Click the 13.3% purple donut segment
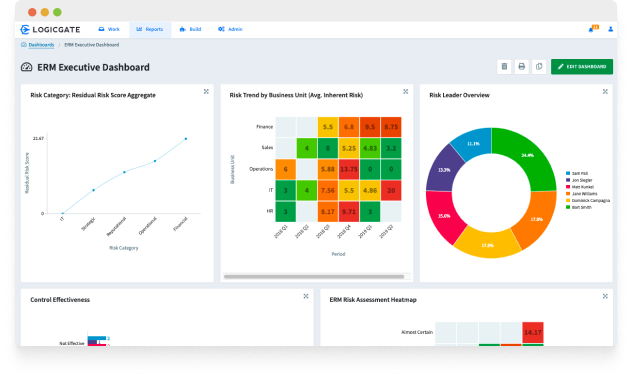Image resolution: width=632 pixels, height=379 pixels. click(x=444, y=170)
